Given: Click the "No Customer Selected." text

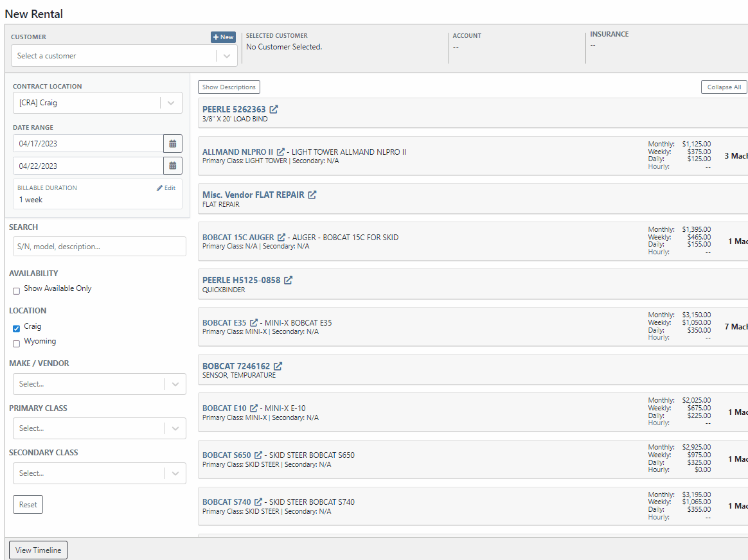Looking at the screenshot, I should pos(284,47).
